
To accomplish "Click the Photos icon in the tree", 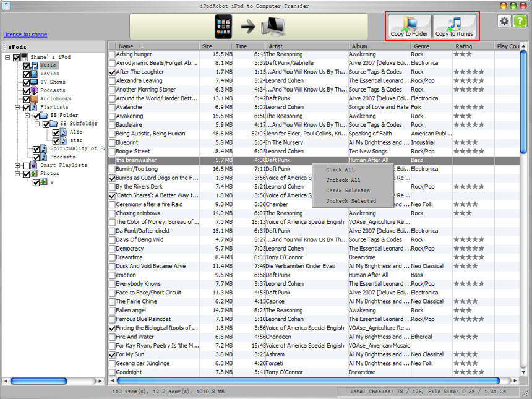I will pyautogui.click(x=34, y=173).
